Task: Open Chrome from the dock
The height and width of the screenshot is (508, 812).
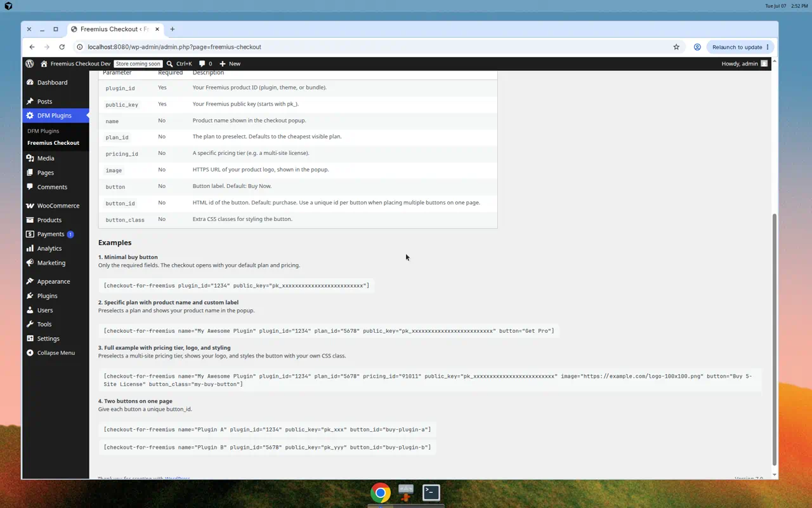Action: (x=381, y=493)
